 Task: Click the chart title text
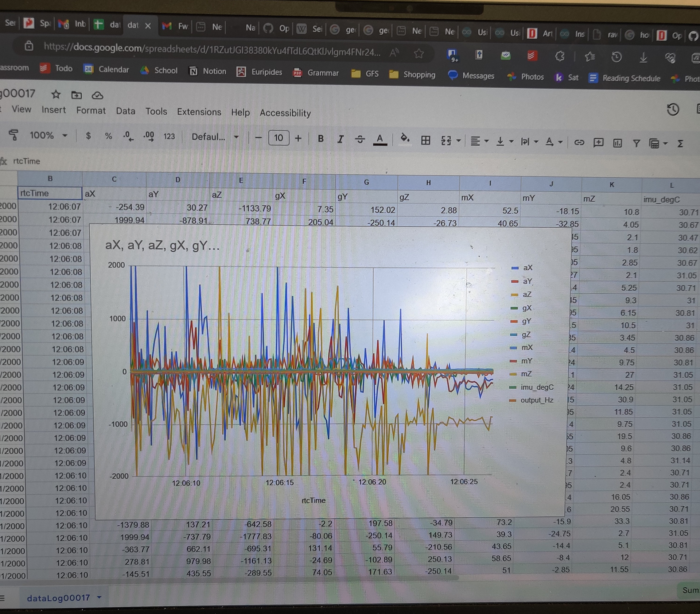click(162, 245)
